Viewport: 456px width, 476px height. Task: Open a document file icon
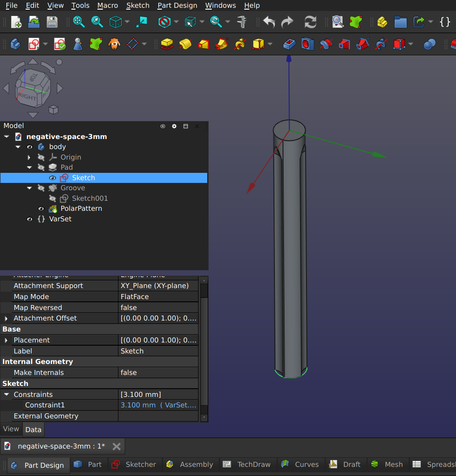(x=34, y=22)
